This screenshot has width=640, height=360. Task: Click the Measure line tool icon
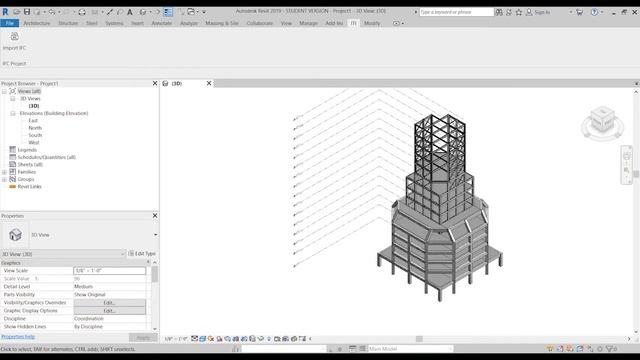pos(110,12)
